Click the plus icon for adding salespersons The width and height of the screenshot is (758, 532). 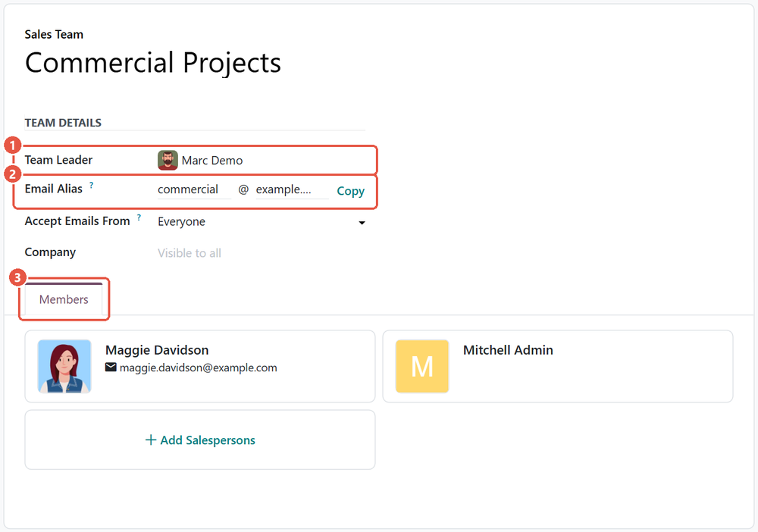click(151, 440)
